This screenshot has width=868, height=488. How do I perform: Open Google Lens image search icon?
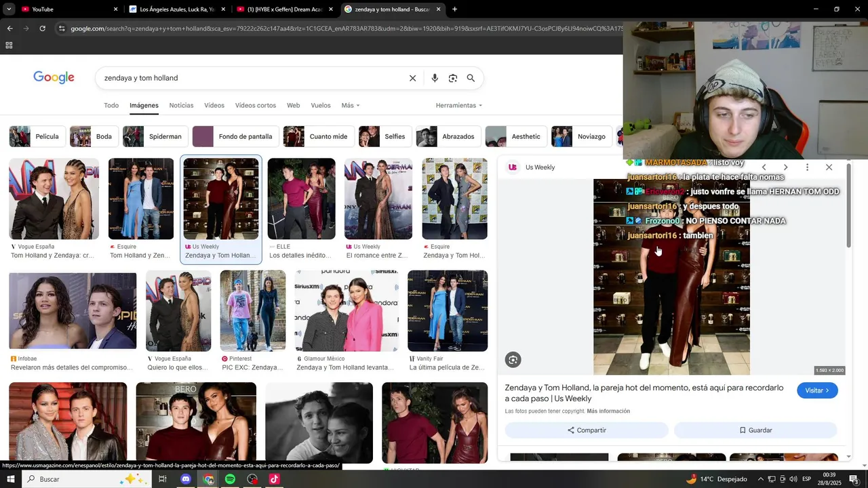[453, 78]
